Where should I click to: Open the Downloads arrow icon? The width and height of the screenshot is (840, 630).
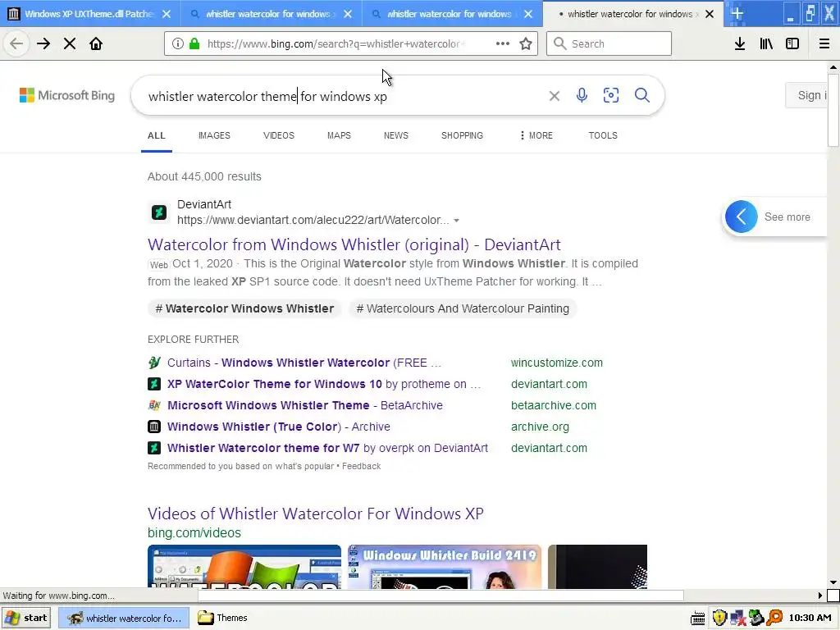point(740,43)
